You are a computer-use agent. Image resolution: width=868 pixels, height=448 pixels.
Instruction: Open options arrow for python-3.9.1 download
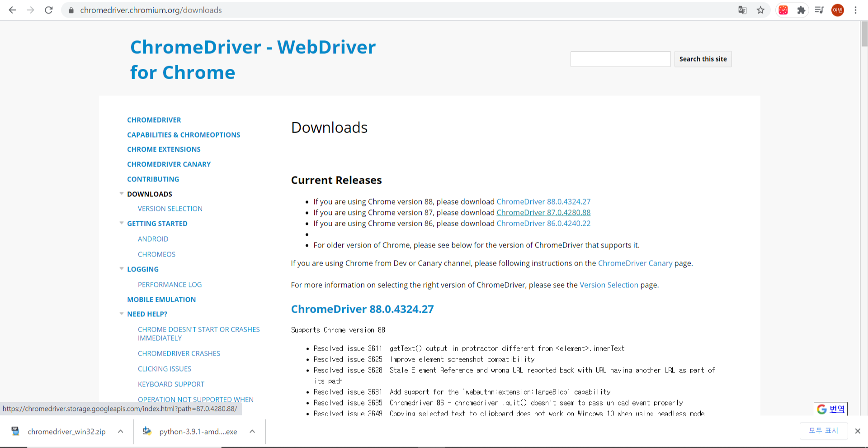(252, 431)
